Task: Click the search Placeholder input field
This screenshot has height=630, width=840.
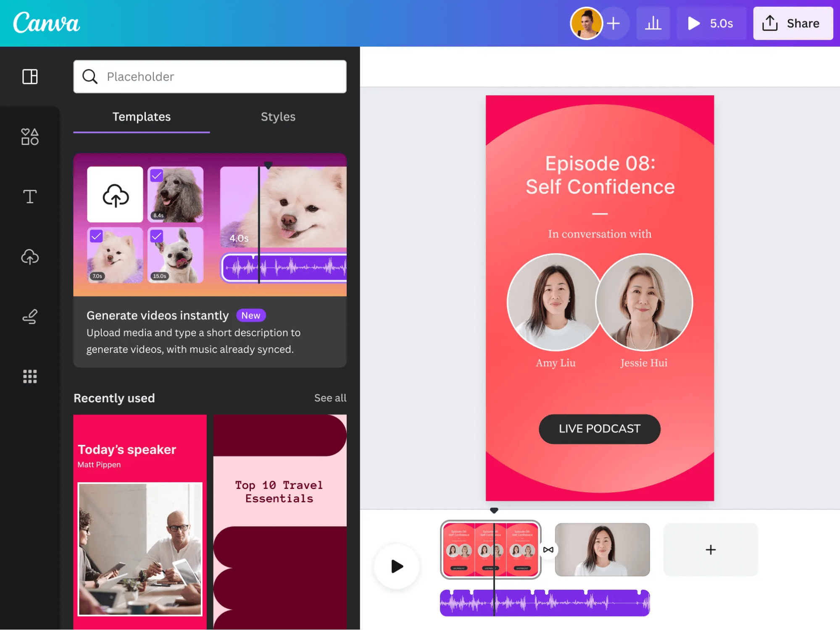Action: [210, 76]
